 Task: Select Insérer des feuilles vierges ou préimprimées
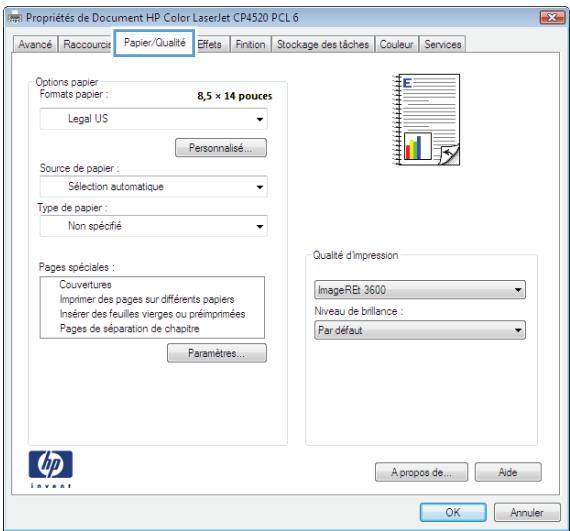[x=152, y=314]
